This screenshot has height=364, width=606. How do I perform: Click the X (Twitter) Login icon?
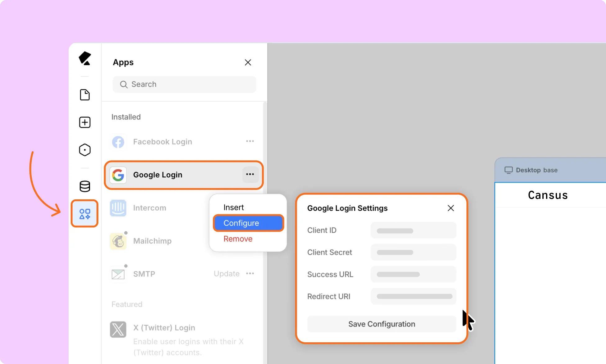pyautogui.click(x=118, y=329)
